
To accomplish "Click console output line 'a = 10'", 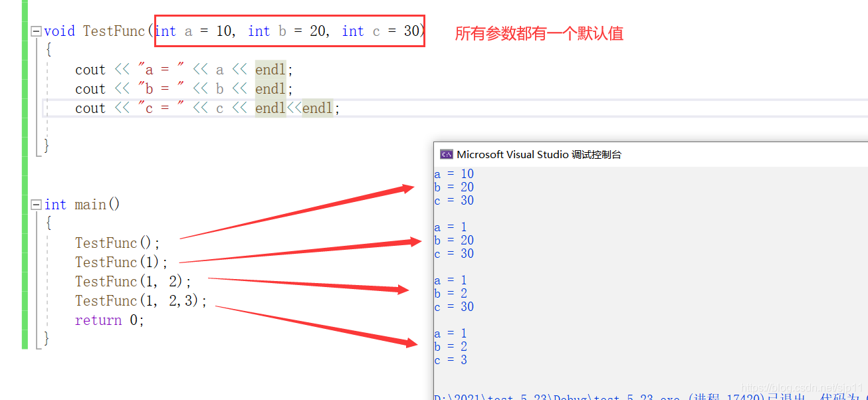I will (454, 174).
